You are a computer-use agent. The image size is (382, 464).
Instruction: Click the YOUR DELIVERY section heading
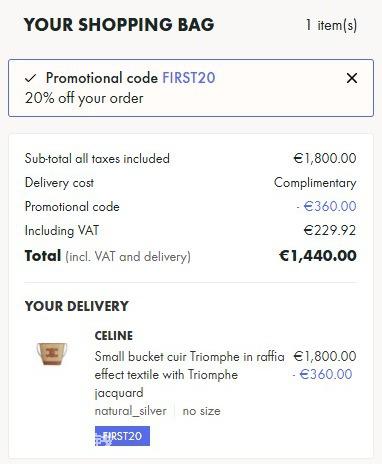(77, 306)
